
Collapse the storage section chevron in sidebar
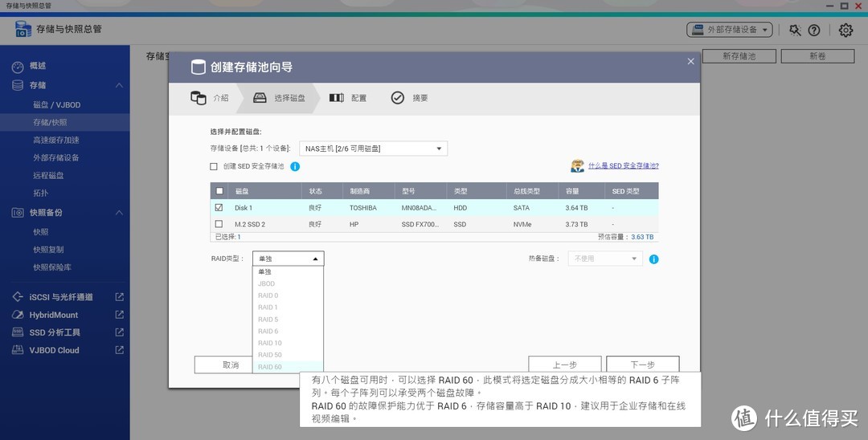[x=119, y=86]
